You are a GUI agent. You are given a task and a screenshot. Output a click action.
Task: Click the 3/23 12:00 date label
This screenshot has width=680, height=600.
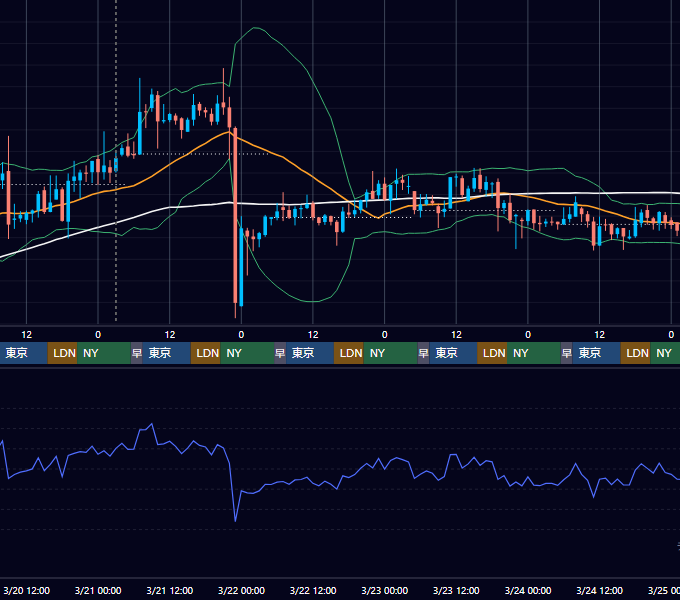click(456, 590)
